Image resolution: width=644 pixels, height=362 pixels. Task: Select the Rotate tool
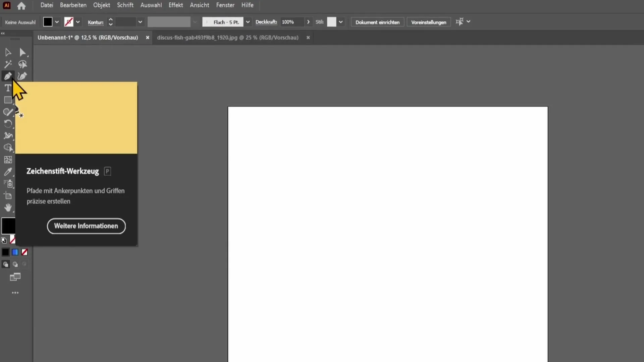click(x=7, y=124)
